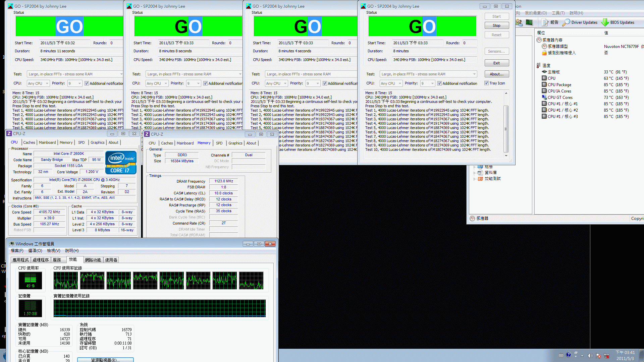Switch to SPD tab in right CPU-Z window
The image size is (644, 362).
coord(219,143)
